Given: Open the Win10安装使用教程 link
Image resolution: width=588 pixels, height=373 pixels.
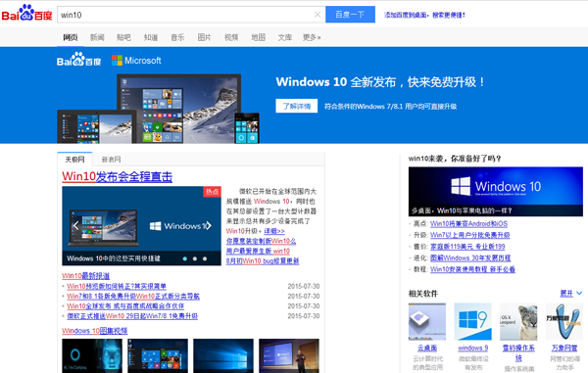Looking at the screenshot, I should (x=472, y=269).
